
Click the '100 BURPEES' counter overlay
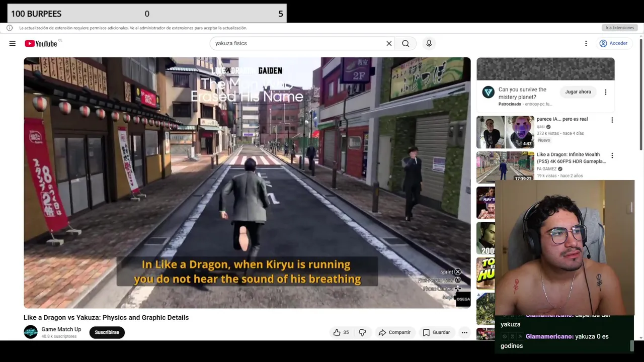[147, 14]
